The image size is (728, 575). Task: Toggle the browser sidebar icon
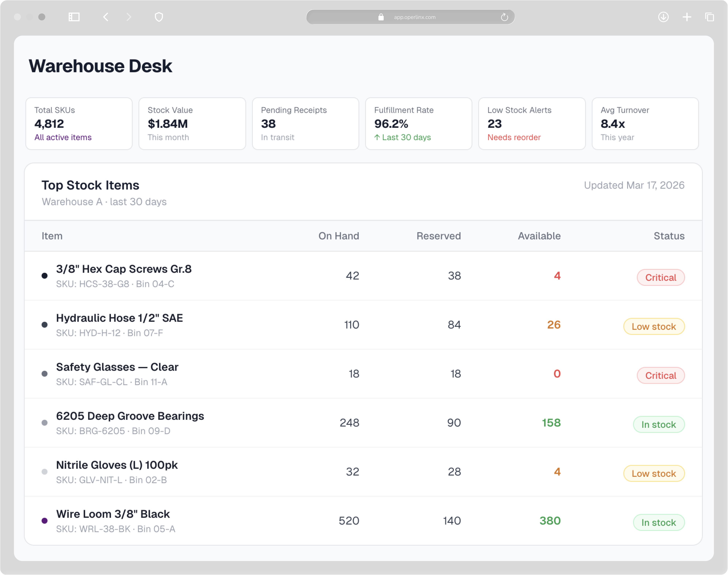(x=74, y=17)
